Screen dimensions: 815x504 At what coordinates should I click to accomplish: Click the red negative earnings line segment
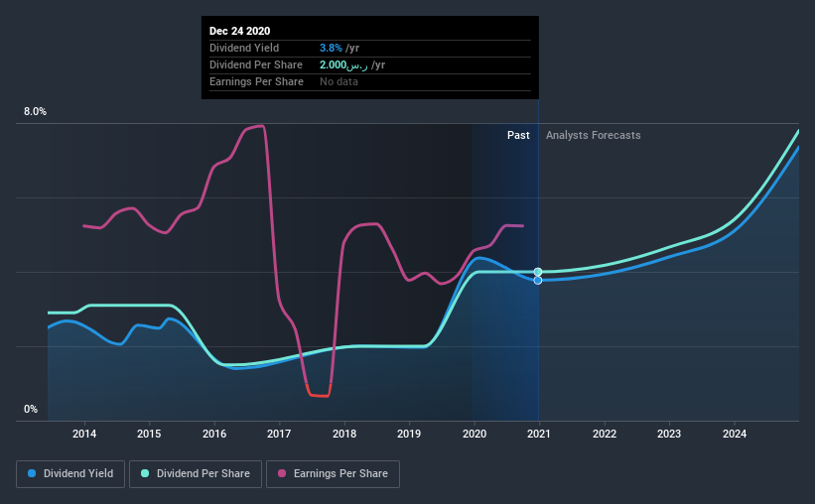coord(319,394)
